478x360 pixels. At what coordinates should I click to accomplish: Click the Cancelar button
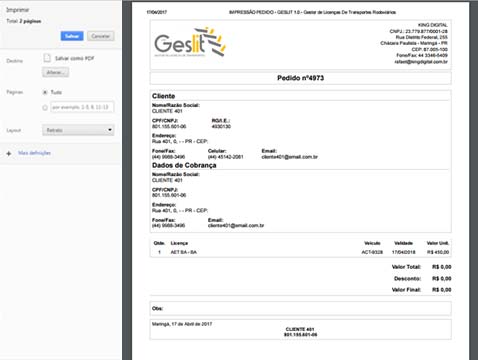coord(101,36)
